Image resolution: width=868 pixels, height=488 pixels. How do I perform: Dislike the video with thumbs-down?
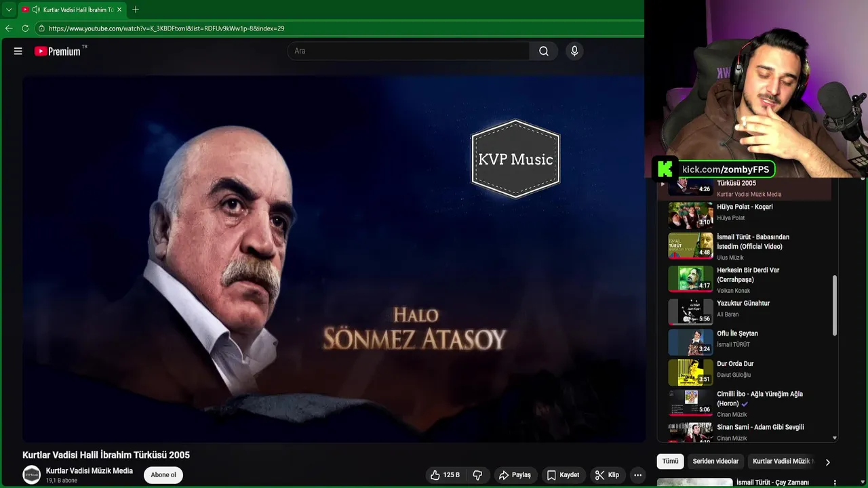click(477, 475)
